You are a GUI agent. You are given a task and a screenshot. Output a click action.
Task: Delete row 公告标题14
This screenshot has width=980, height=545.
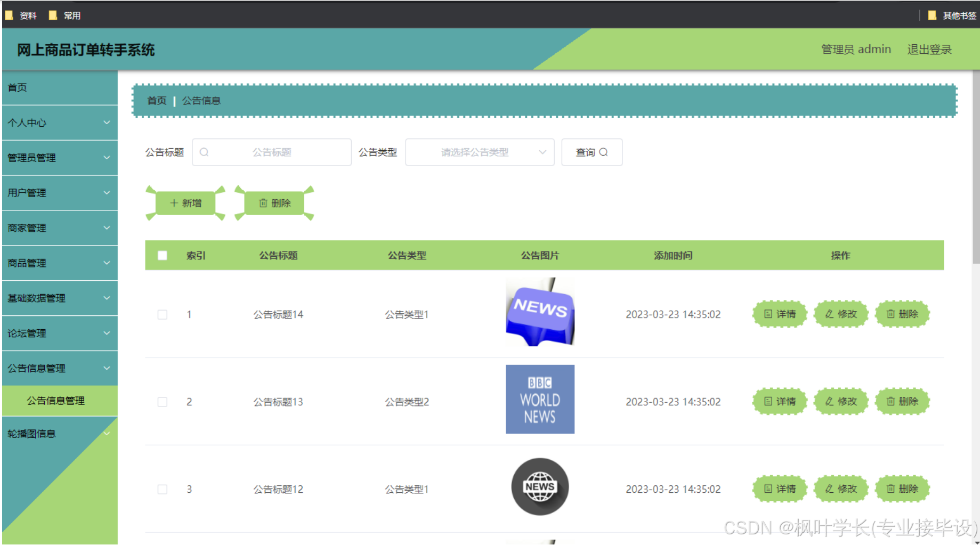(902, 314)
